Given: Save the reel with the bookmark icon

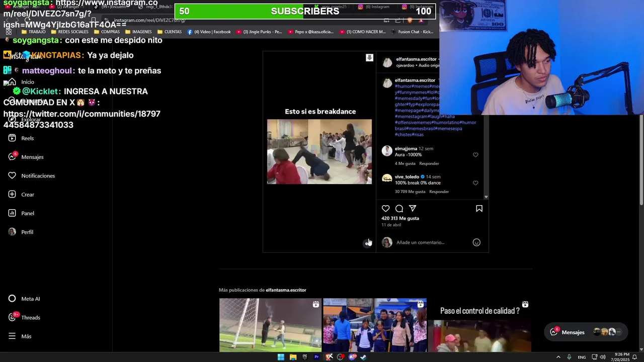Looking at the screenshot, I should (x=479, y=208).
